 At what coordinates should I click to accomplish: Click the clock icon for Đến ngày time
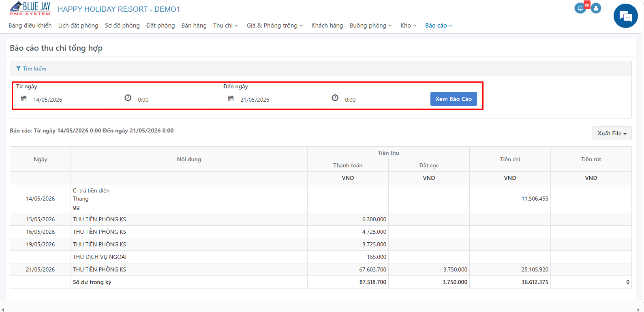tap(335, 98)
